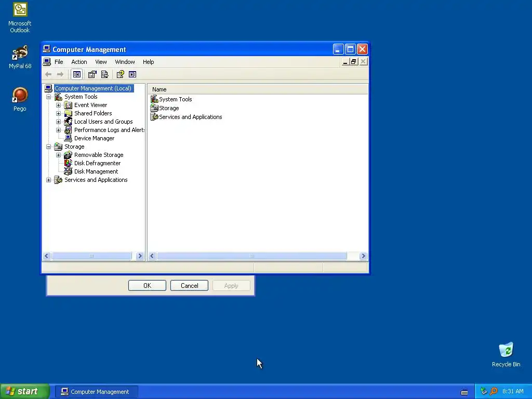The image size is (532, 399).
Task: Expand the Shared Folders node
Action: tap(58, 114)
